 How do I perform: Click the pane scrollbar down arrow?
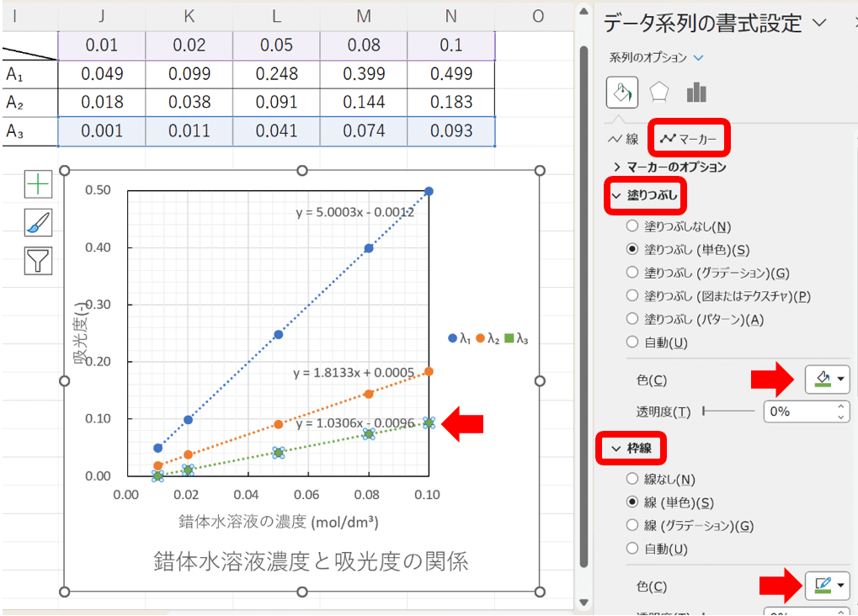click(584, 603)
